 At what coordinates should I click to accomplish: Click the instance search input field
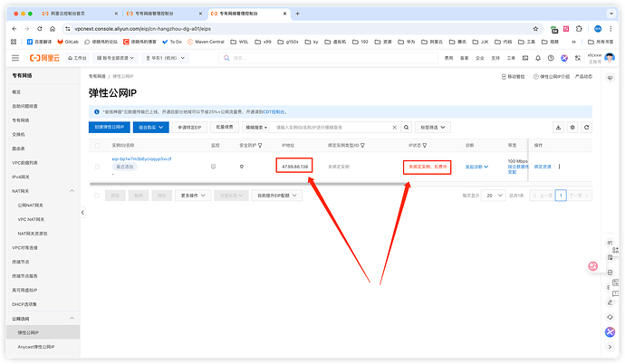pos(324,128)
